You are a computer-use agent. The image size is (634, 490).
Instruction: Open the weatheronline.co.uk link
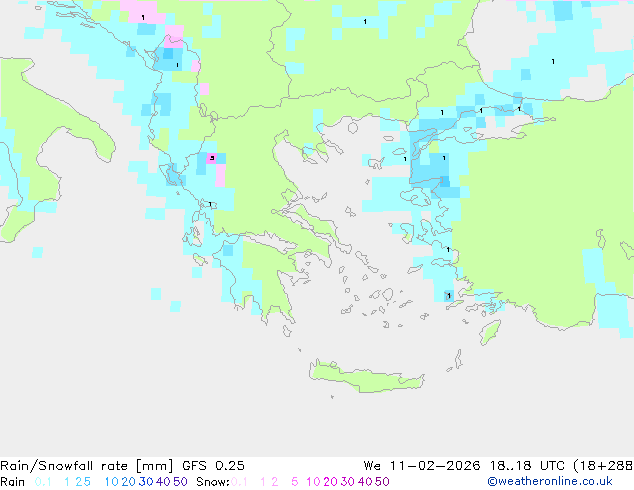coord(550,482)
